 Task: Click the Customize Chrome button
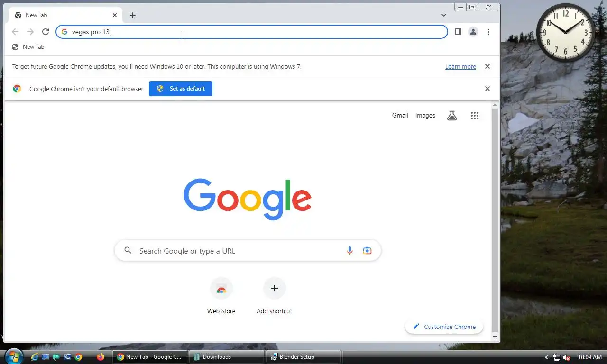tap(444, 327)
